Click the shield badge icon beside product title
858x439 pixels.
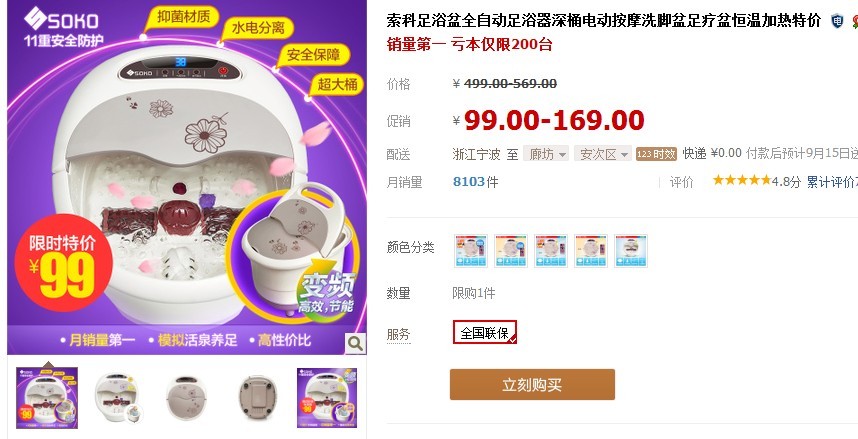pos(837,21)
